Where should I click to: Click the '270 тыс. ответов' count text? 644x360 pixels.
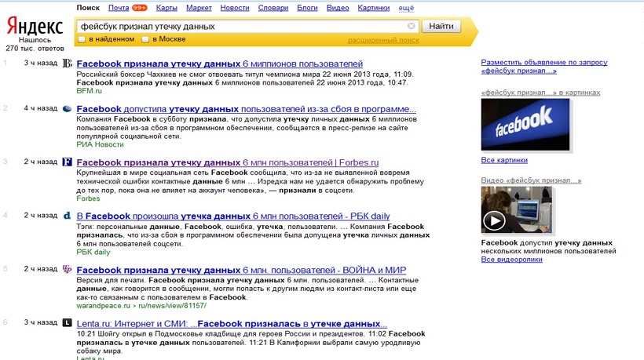[x=35, y=49]
